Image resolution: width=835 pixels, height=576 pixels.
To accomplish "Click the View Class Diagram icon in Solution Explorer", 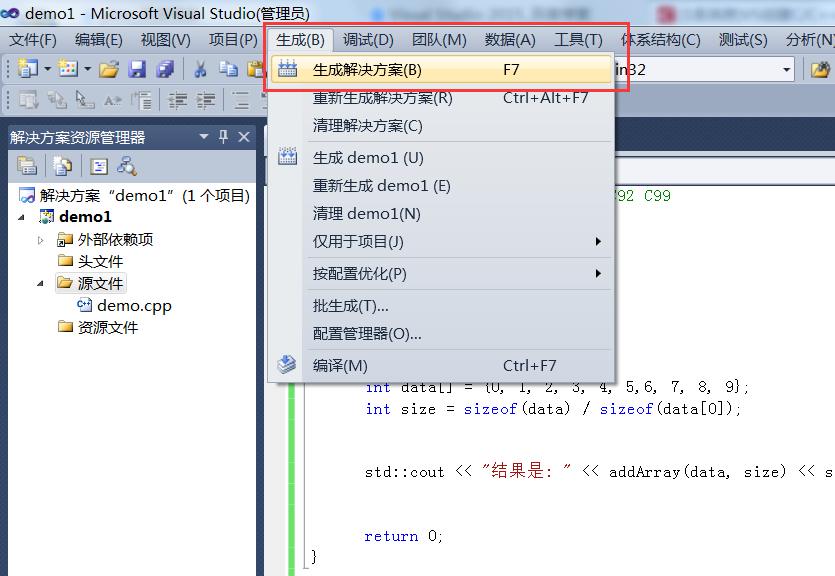I will pyautogui.click(x=127, y=166).
